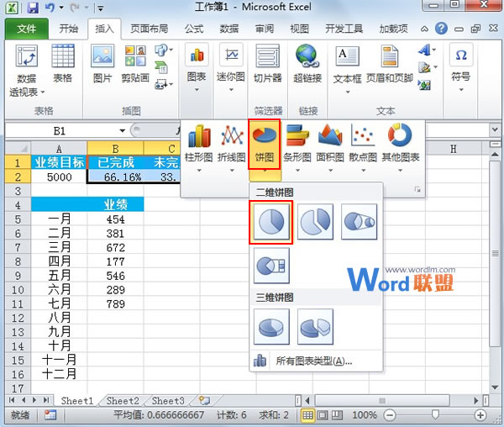The image size is (504, 427).
Task: Expand the Undo history dropdown
Action: tap(61, 8)
